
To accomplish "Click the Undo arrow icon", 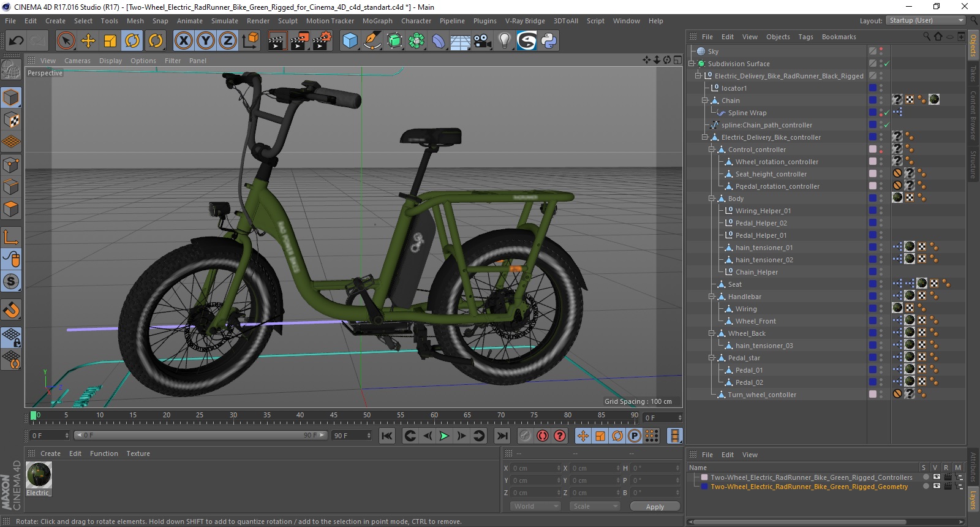I will (17, 41).
